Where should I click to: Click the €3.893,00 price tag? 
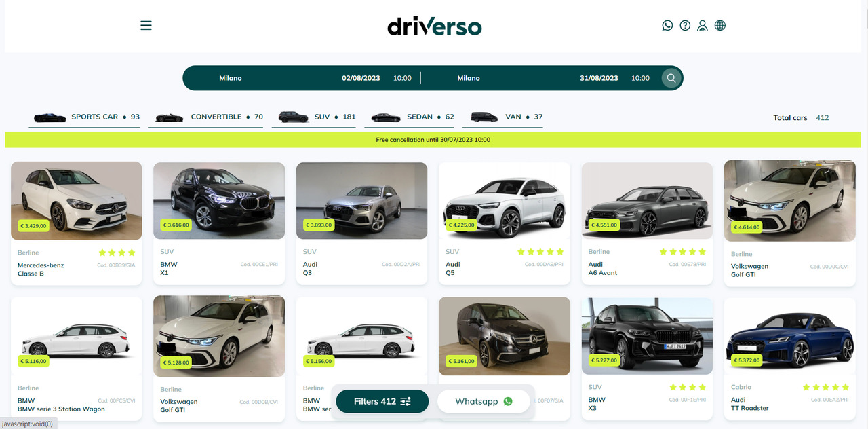[x=319, y=225]
